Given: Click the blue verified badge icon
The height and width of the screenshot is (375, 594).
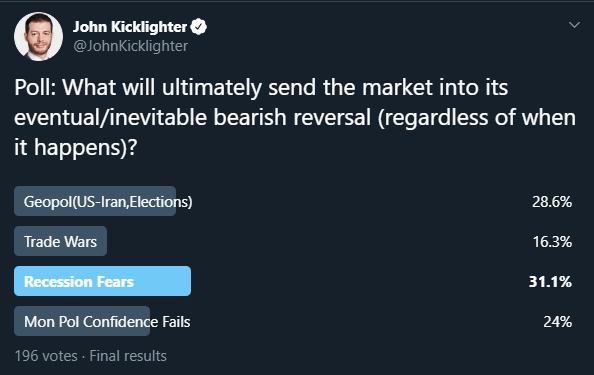Looking at the screenshot, I should tap(199, 27).
